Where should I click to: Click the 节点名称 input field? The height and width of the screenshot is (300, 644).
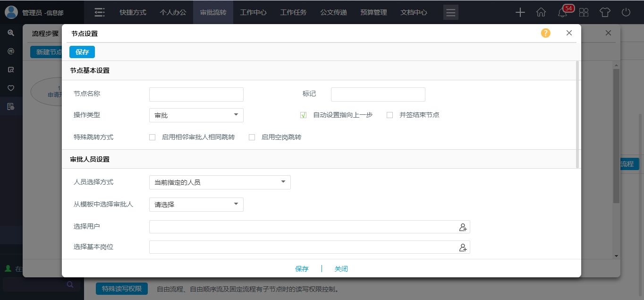[196, 94]
